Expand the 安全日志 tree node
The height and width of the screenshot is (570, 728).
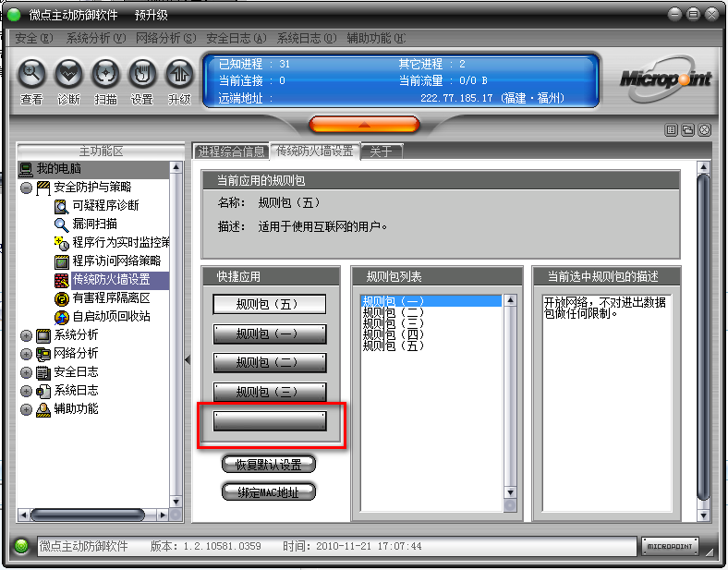pyautogui.click(x=27, y=372)
